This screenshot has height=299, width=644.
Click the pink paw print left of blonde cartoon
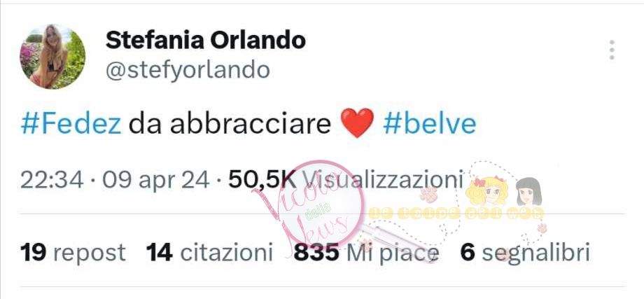[429, 194]
